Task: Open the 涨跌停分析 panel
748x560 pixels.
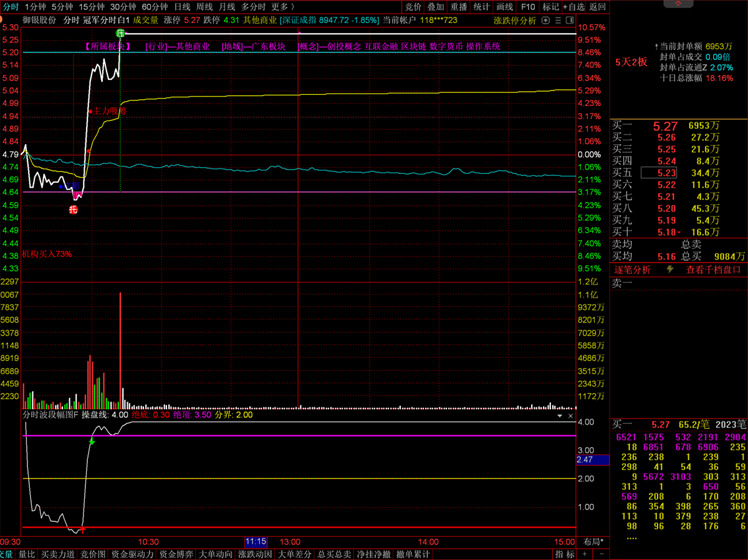Action: (514, 20)
